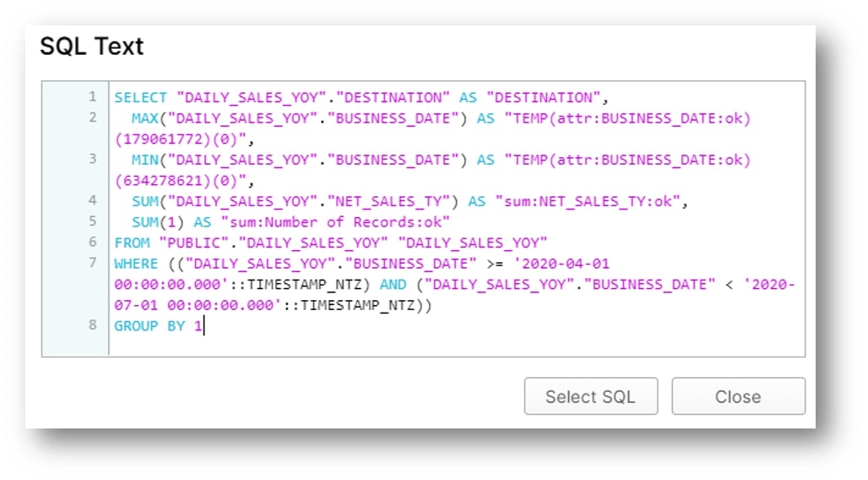The height and width of the screenshot is (480, 868).
Task: Click the FROM keyword
Action: (132, 243)
